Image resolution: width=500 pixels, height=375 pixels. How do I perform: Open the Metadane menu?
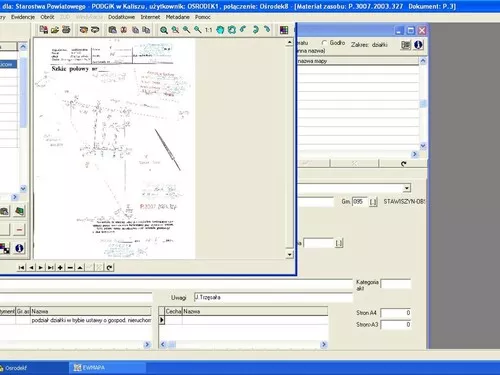177,17
